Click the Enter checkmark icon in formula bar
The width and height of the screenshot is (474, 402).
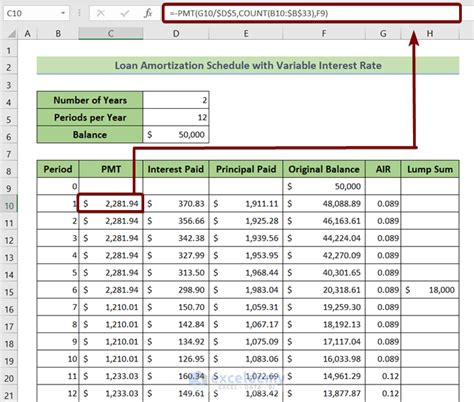(125, 13)
